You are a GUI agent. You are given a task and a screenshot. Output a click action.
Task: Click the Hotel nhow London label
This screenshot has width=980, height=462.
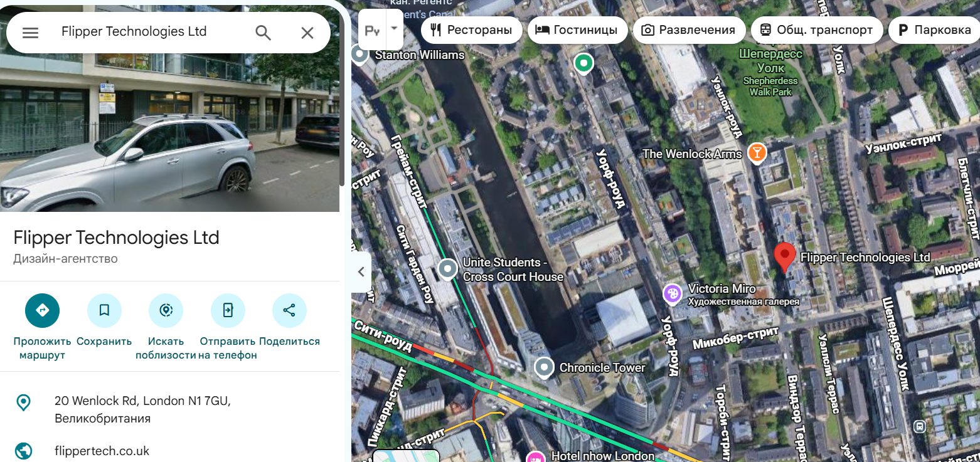[602, 456]
